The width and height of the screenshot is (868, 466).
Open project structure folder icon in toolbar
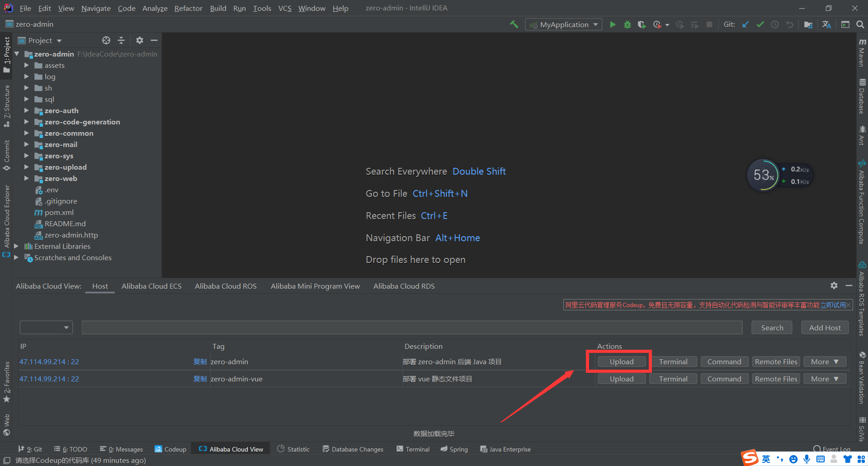808,24
